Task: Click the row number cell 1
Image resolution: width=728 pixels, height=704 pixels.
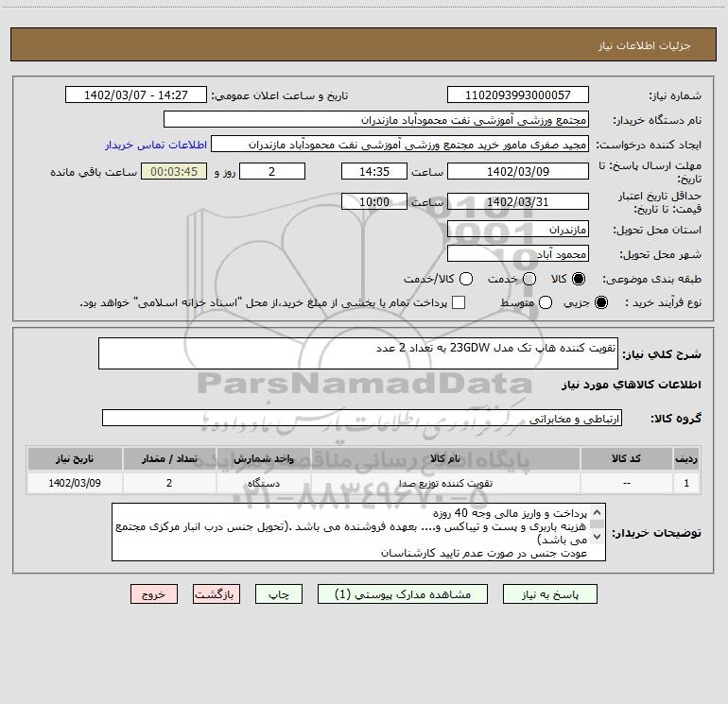Action: [x=686, y=483]
